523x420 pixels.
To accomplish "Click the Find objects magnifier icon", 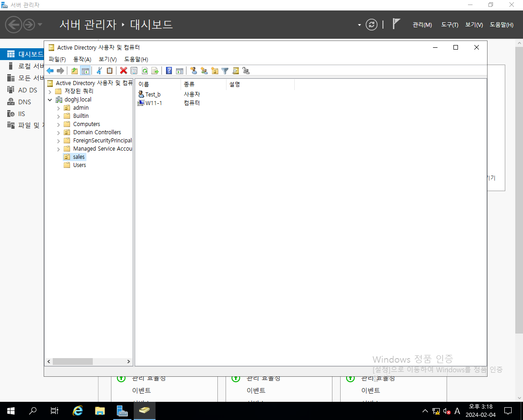I will point(236,71).
